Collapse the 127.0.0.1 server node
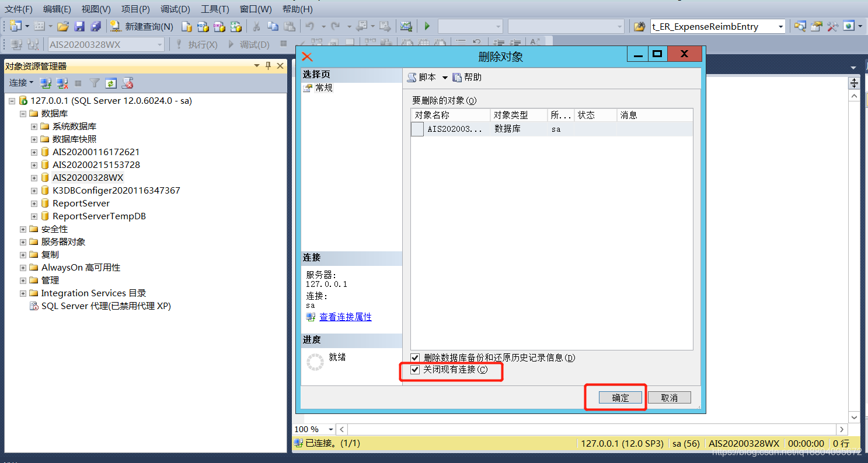868x463 pixels. pyautogui.click(x=12, y=101)
